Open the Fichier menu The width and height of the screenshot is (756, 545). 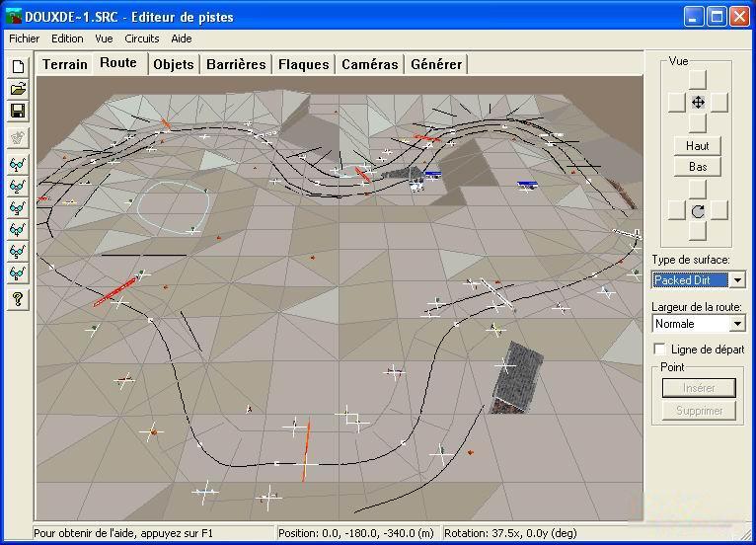pos(24,39)
